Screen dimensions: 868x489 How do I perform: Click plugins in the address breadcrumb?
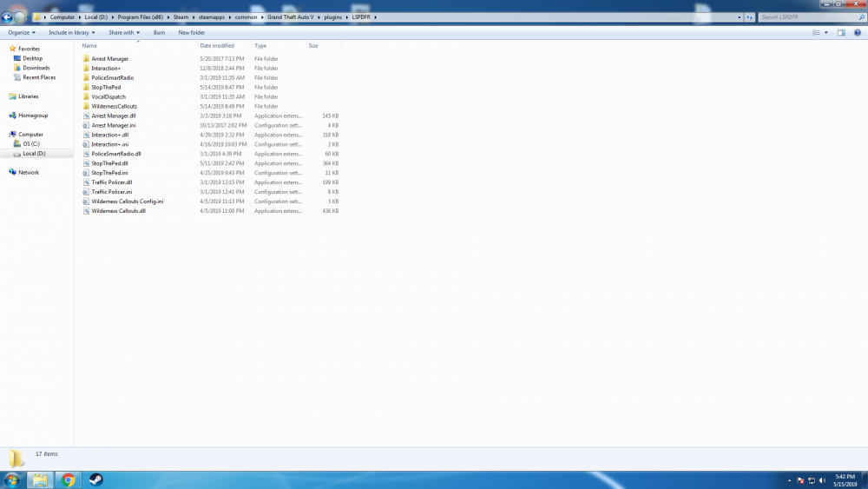coord(332,17)
